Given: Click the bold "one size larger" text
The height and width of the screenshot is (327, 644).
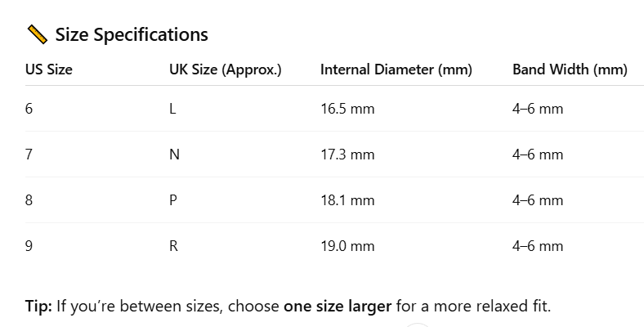Looking at the screenshot, I should click(x=338, y=307).
